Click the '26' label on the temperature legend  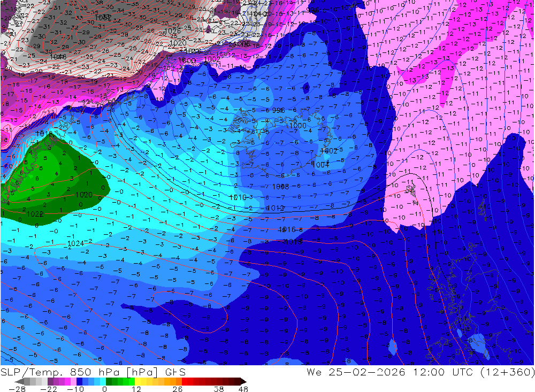click(178, 389)
